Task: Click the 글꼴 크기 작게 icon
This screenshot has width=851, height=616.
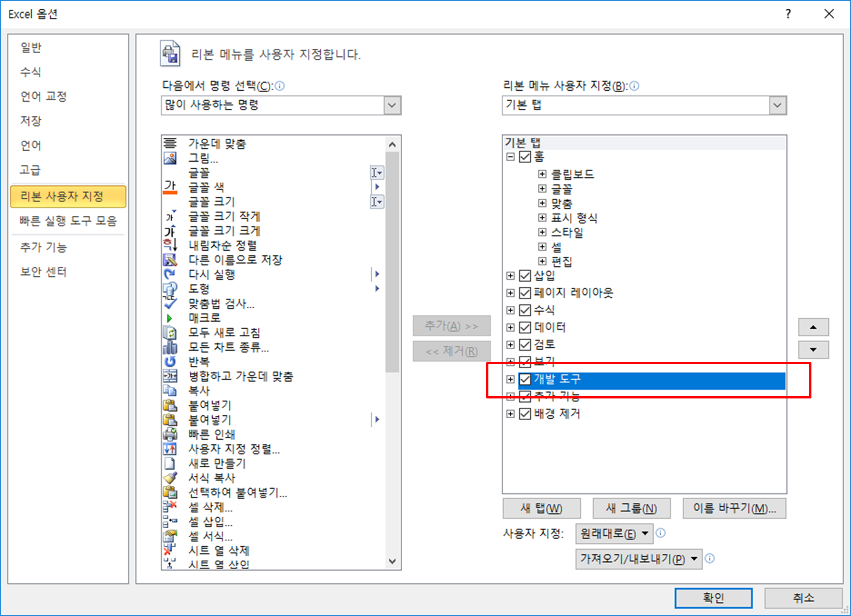Action: (x=170, y=216)
